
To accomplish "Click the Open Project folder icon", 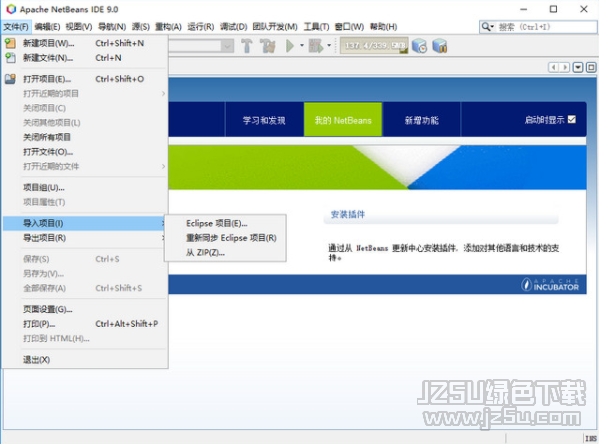I will tap(10, 79).
